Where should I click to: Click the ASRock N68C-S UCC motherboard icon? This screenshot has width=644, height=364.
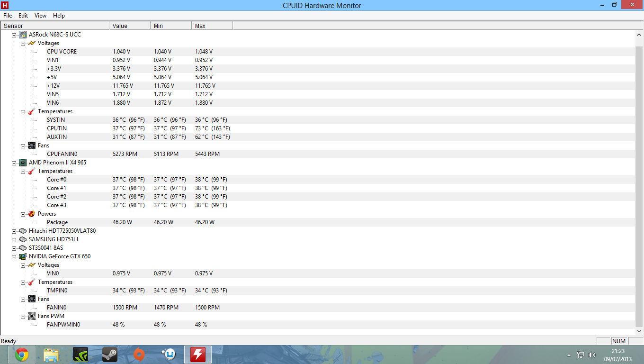pos(23,35)
